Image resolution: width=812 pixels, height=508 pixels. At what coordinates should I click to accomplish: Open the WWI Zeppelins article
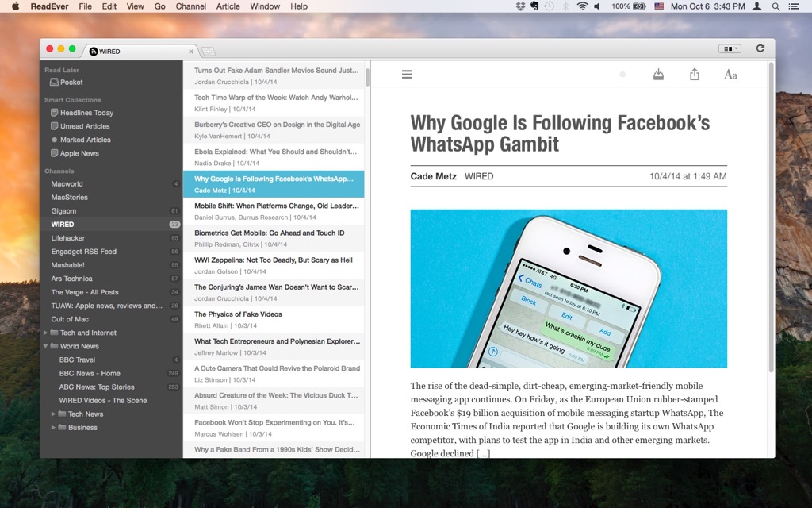tap(274, 265)
